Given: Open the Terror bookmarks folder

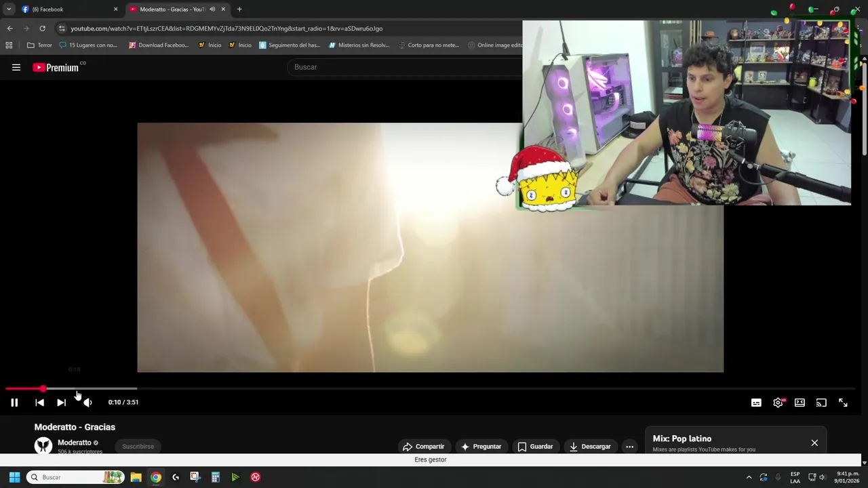Looking at the screenshot, I should click(39, 45).
